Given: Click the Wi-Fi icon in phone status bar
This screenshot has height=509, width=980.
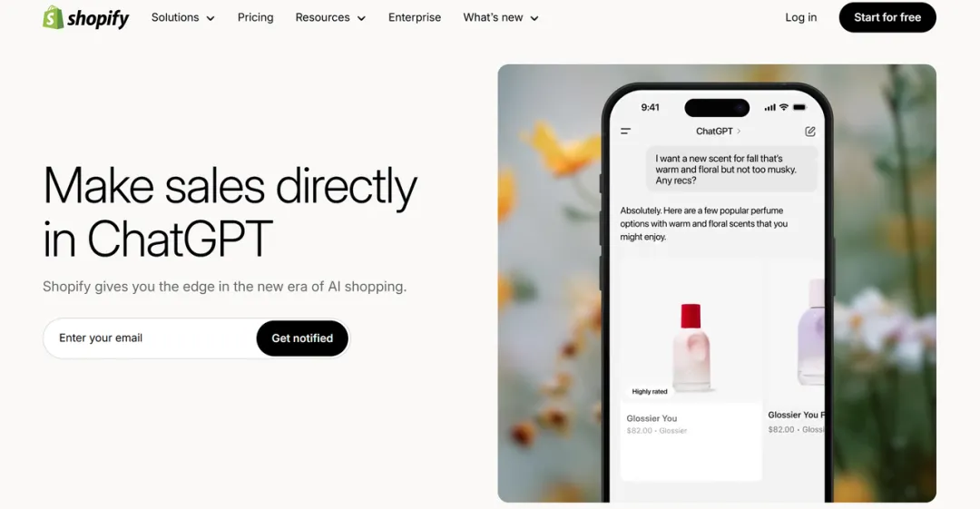Looking at the screenshot, I should [784, 107].
